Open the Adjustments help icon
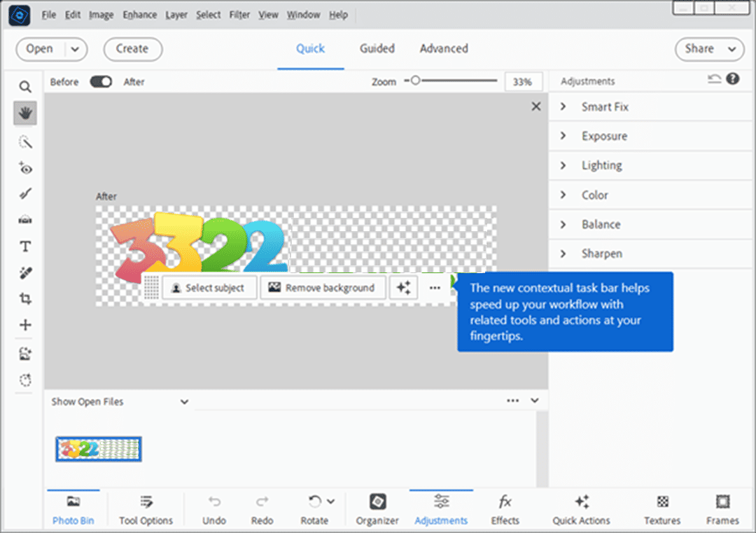Screen dimensions: 756x533 (x=732, y=78)
